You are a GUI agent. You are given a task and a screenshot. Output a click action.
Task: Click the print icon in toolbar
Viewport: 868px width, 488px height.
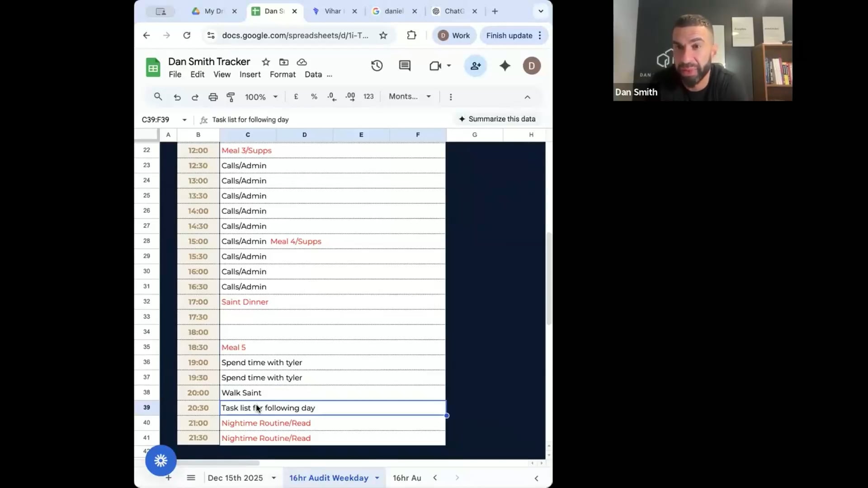point(213,97)
